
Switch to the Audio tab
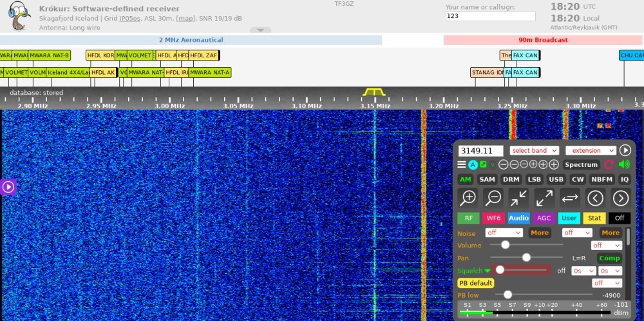518,219
